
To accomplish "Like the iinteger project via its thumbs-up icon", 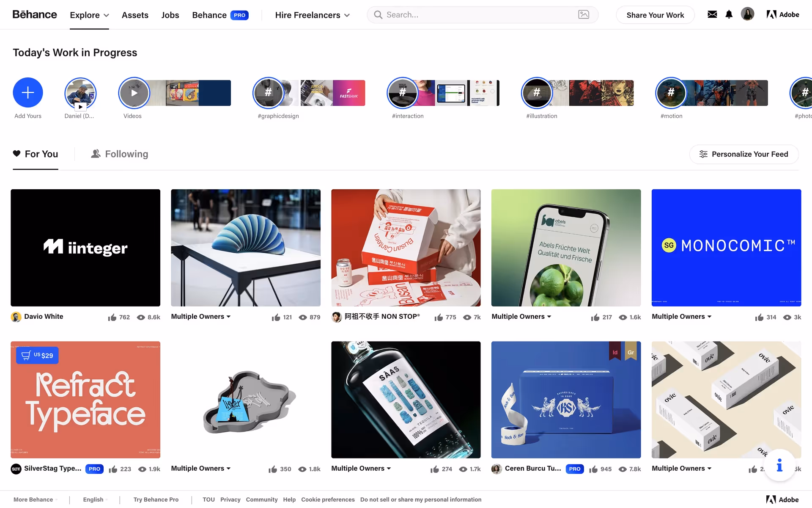I will [112, 317].
